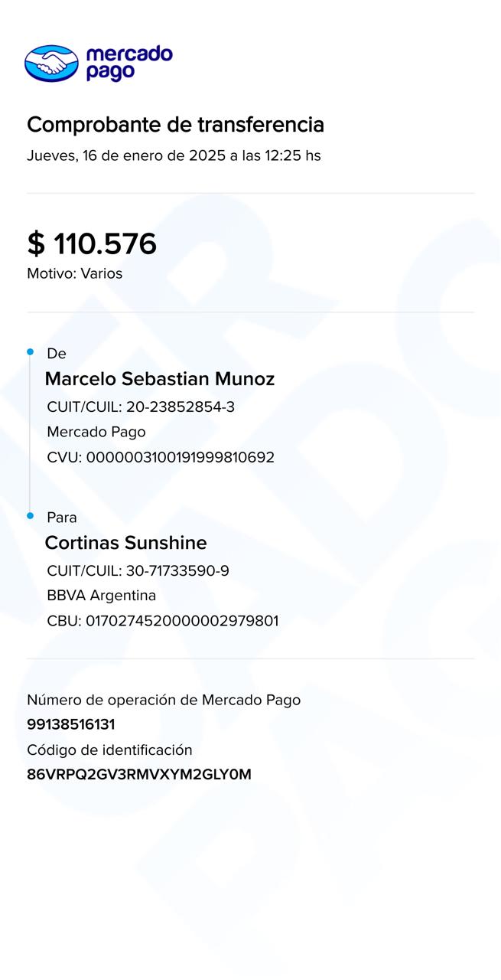
Task: Click the sender's "Mercado Pago" account label
Action: tap(96, 432)
